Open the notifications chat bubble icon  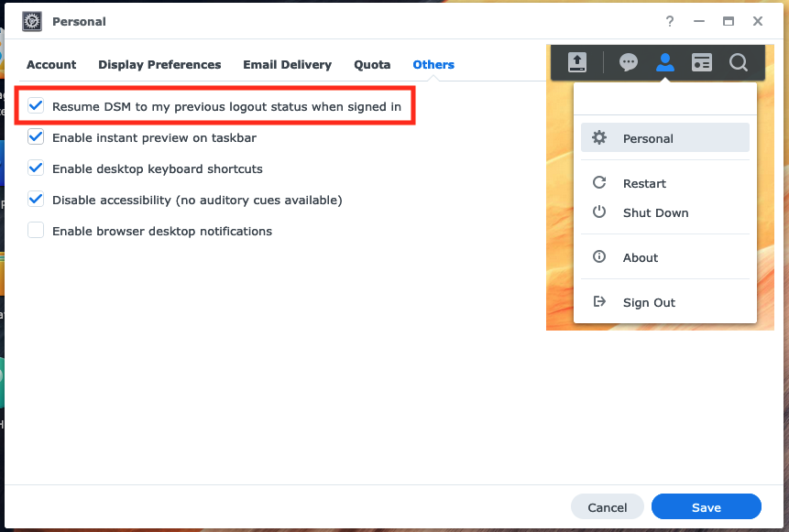[x=629, y=62]
